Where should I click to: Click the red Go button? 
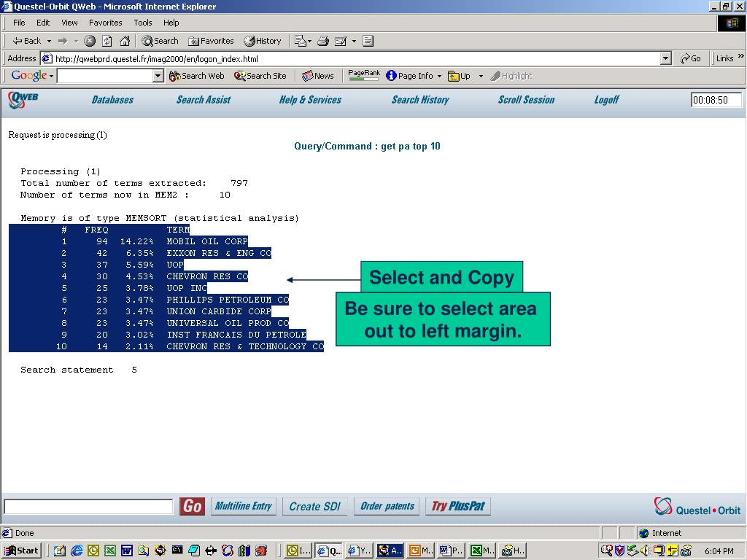point(193,506)
